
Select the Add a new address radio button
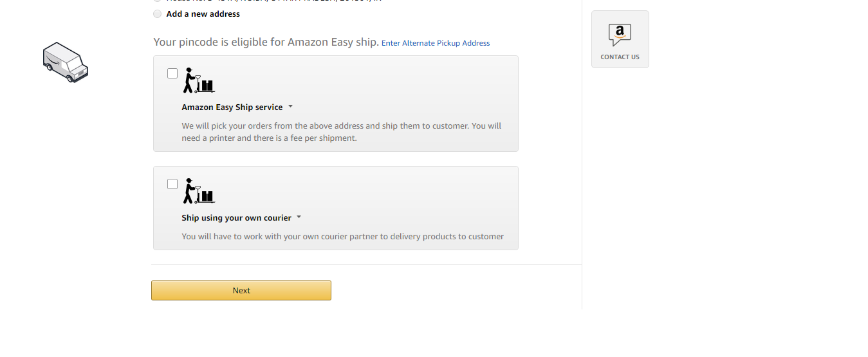pyautogui.click(x=158, y=14)
